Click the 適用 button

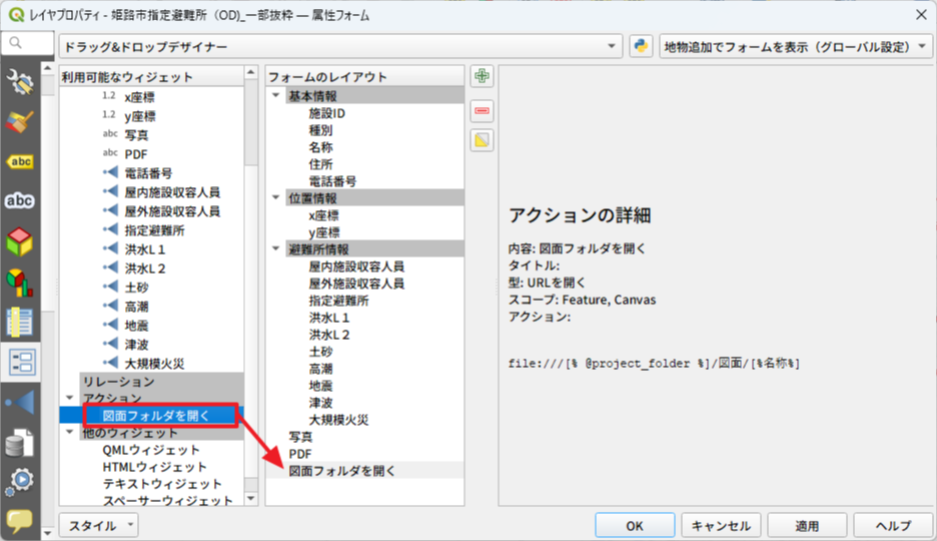pyautogui.click(x=807, y=526)
